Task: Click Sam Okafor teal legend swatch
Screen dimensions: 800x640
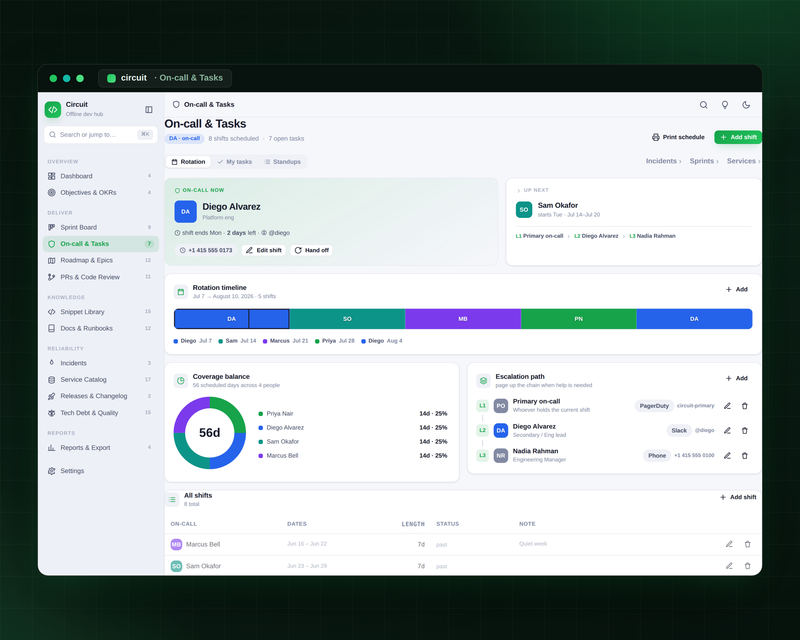Action: [x=261, y=442]
